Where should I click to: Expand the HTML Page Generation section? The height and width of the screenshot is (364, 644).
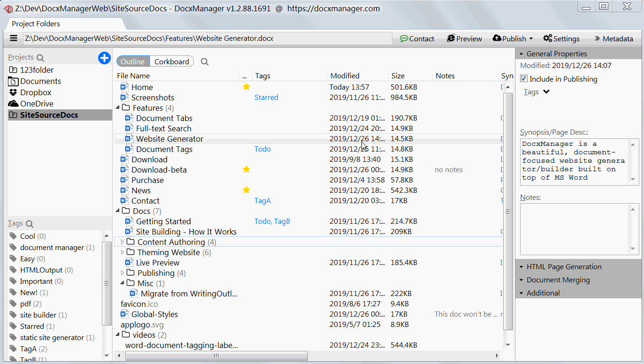pos(578,266)
